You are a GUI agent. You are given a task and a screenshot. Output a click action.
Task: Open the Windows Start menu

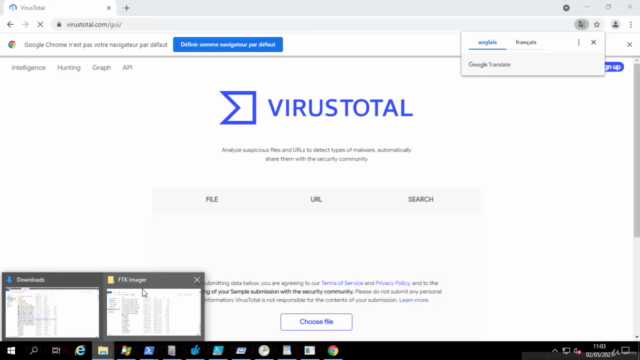click(x=11, y=351)
